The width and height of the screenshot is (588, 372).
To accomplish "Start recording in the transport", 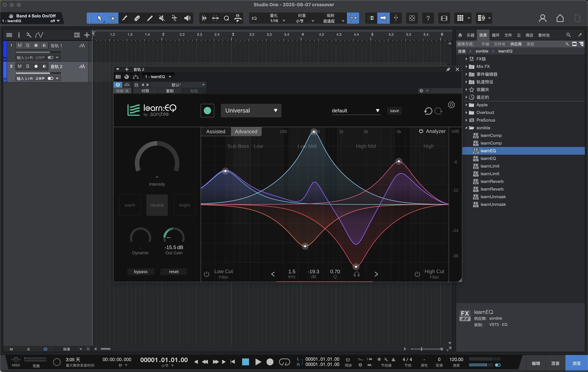I will click(x=270, y=362).
